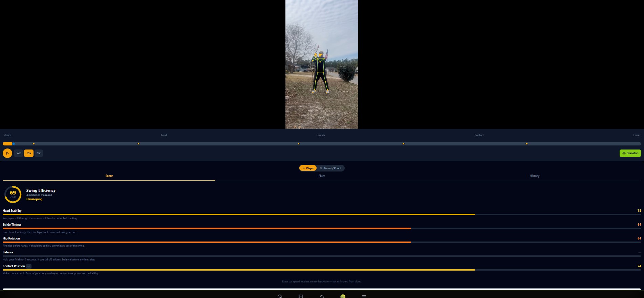Click the 'est.' badge beside Contact Position
Viewport: 644px width, 298px height.
(x=29, y=267)
